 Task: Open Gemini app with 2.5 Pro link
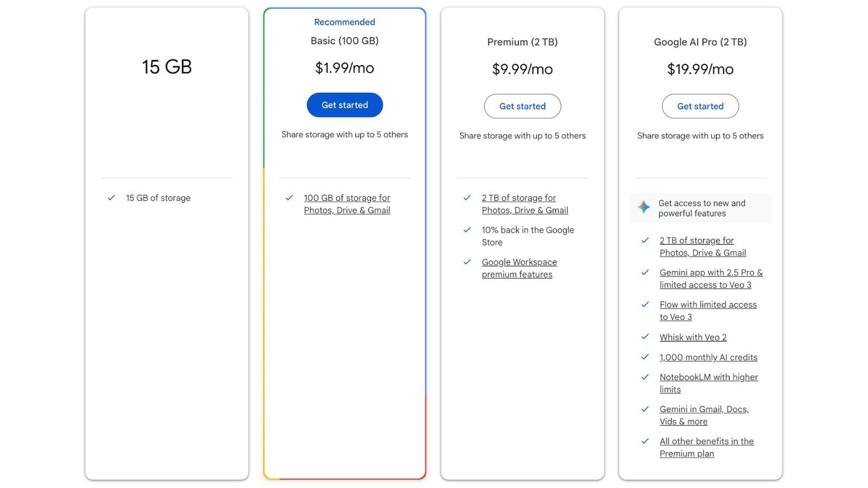click(x=711, y=279)
